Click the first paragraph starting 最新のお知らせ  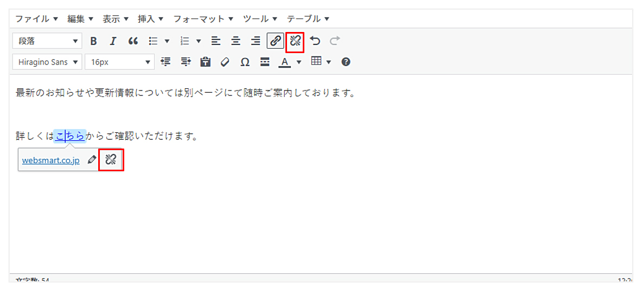click(x=185, y=93)
